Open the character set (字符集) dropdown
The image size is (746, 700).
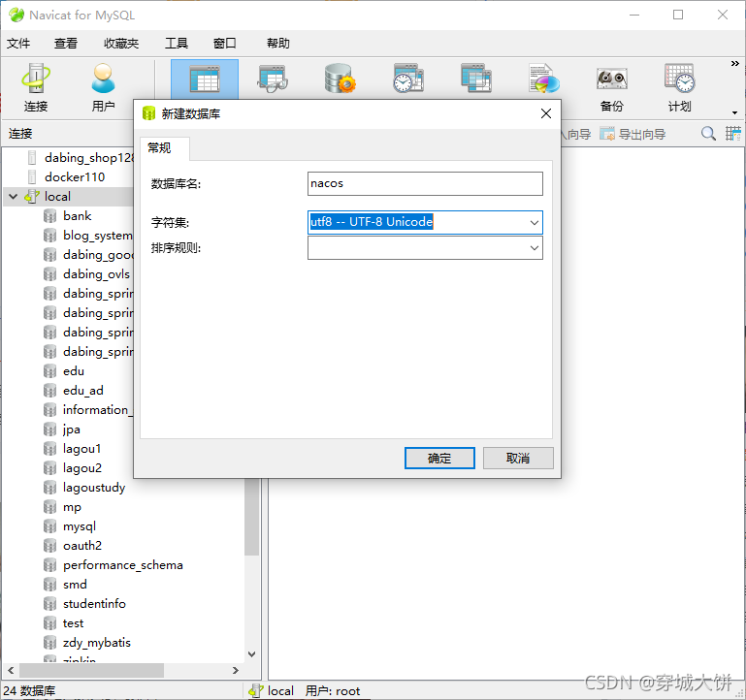535,223
